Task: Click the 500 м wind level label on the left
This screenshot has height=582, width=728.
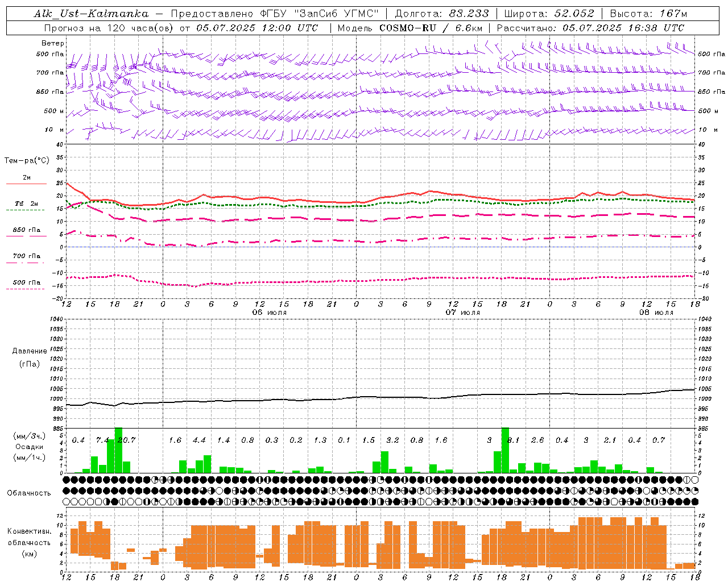Action: coord(53,111)
